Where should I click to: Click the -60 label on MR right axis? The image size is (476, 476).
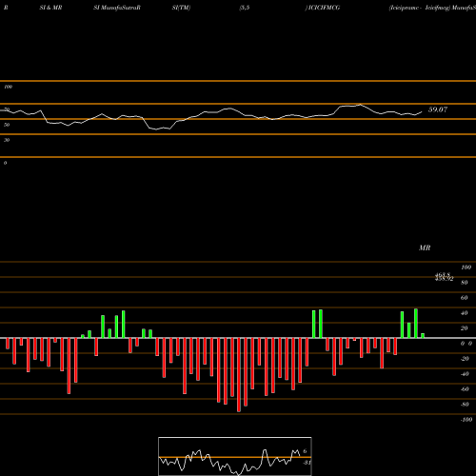[465, 389]
